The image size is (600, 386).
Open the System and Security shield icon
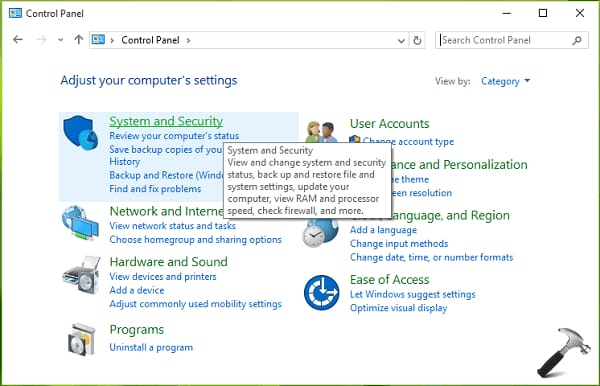coord(80,132)
